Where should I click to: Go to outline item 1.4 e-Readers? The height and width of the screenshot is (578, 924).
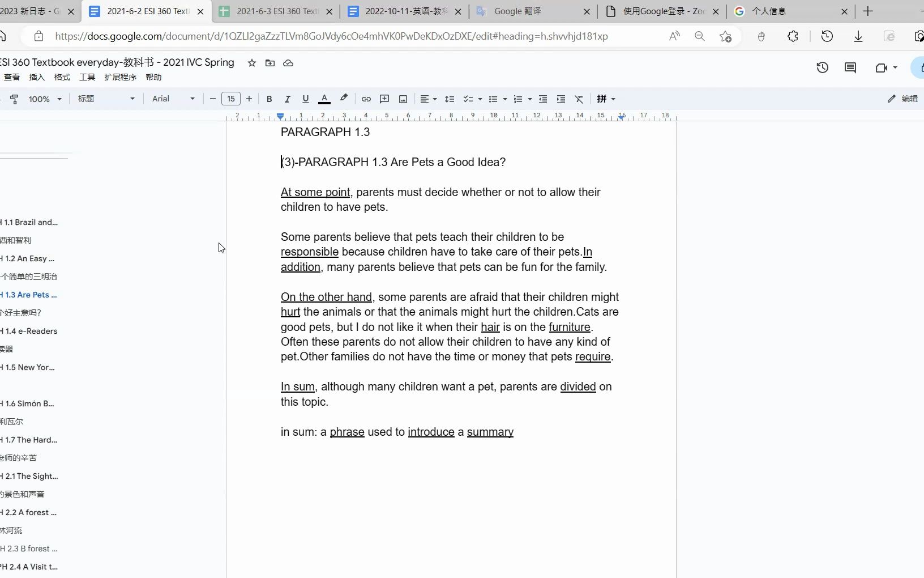[29, 331]
